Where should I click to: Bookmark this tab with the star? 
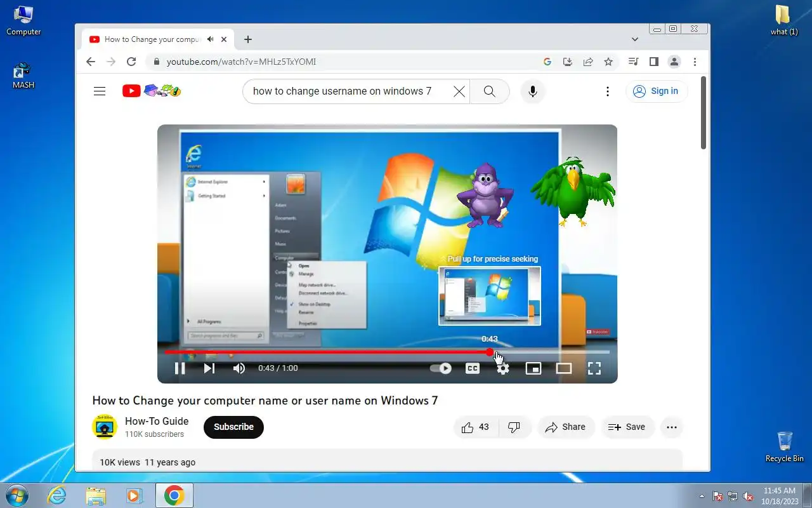[x=608, y=62]
